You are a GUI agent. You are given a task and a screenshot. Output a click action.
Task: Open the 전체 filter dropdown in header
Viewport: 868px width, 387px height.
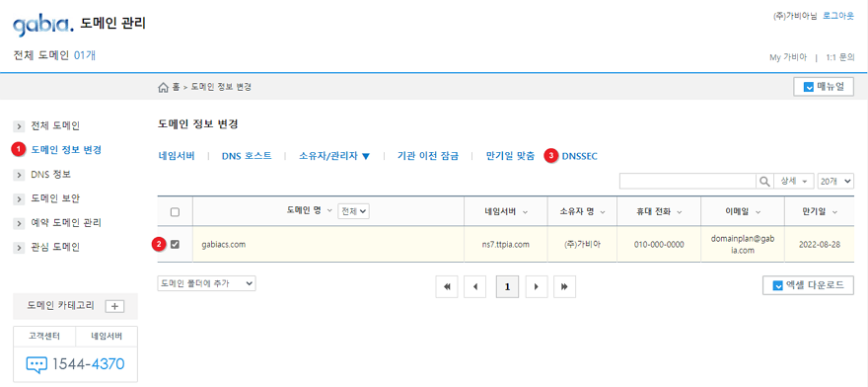(x=354, y=211)
